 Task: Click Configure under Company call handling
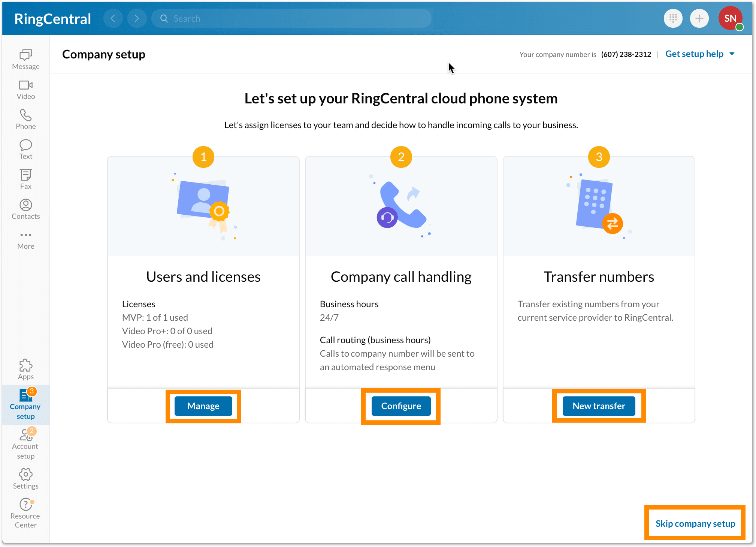coord(400,406)
